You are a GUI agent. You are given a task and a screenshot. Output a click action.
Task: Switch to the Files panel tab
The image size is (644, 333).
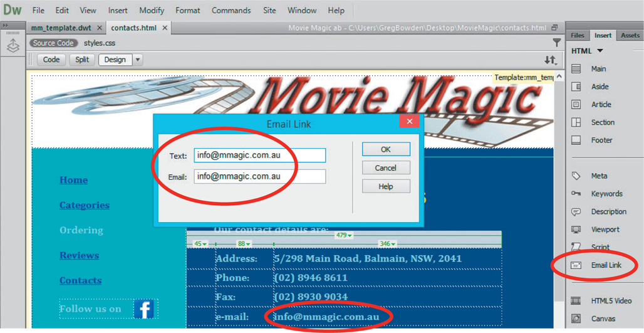point(578,35)
